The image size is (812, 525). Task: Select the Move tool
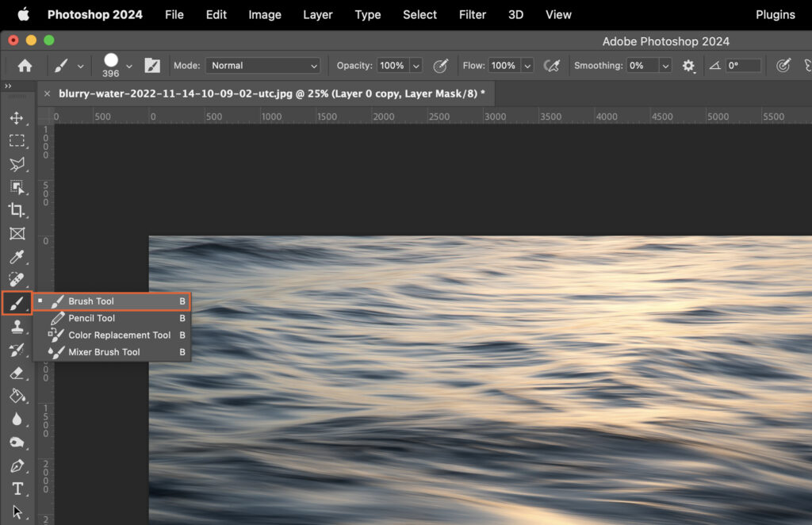[x=18, y=117]
